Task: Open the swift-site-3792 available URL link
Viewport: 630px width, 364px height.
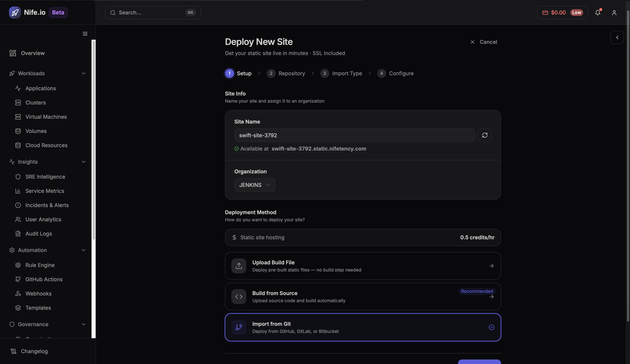Action: pyautogui.click(x=319, y=148)
